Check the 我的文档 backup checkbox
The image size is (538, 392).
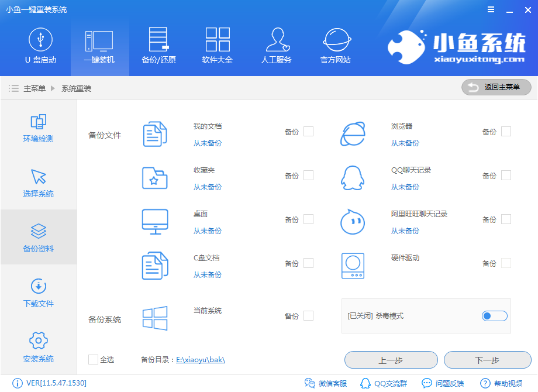(308, 132)
